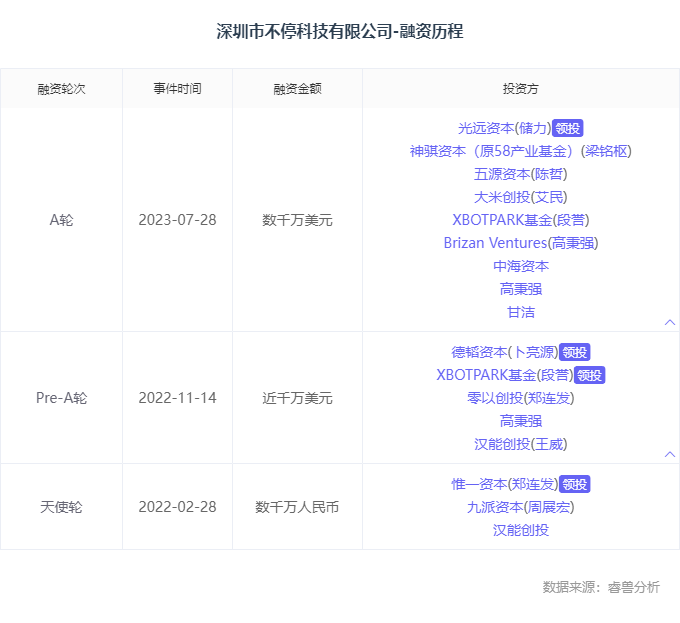Click 领投 badge next to Pre-A轮 XBOTPARK基金
Viewport: 680px width, 623px height.
[x=589, y=375]
